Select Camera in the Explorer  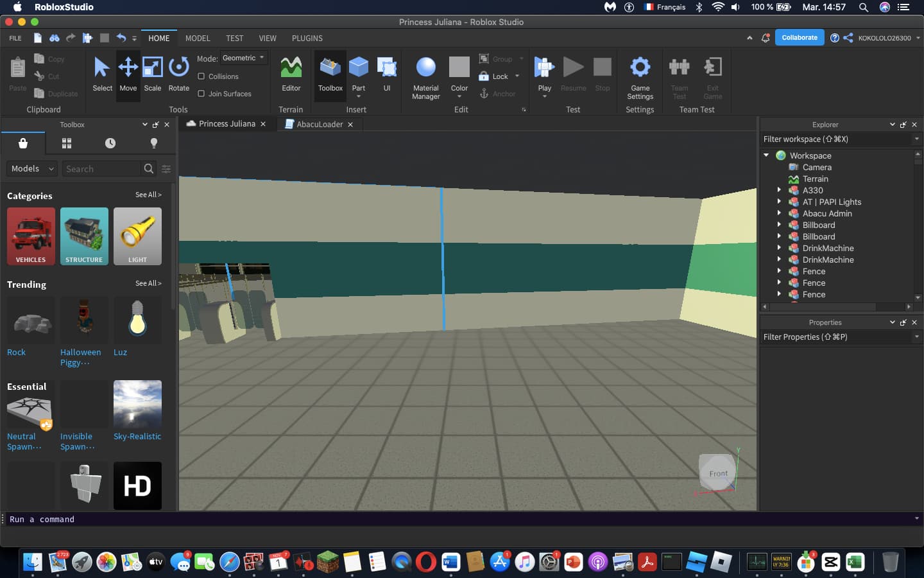coord(816,168)
